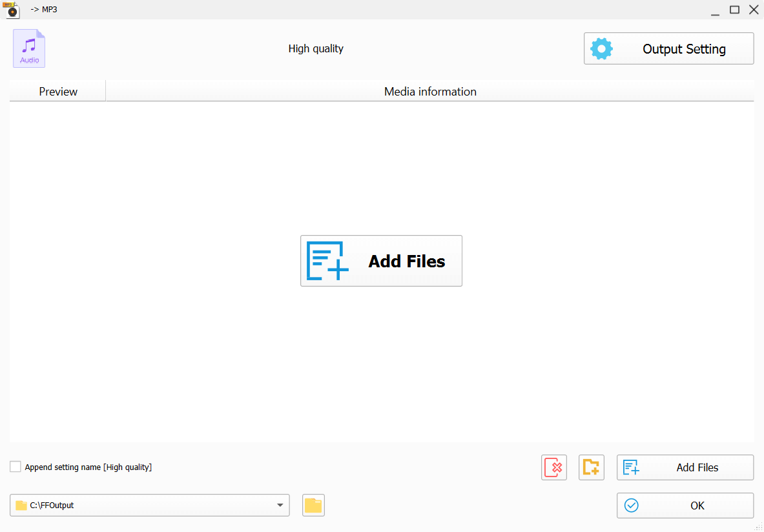
Task: Select the Audio output profile icon
Action: [x=28, y=48]
